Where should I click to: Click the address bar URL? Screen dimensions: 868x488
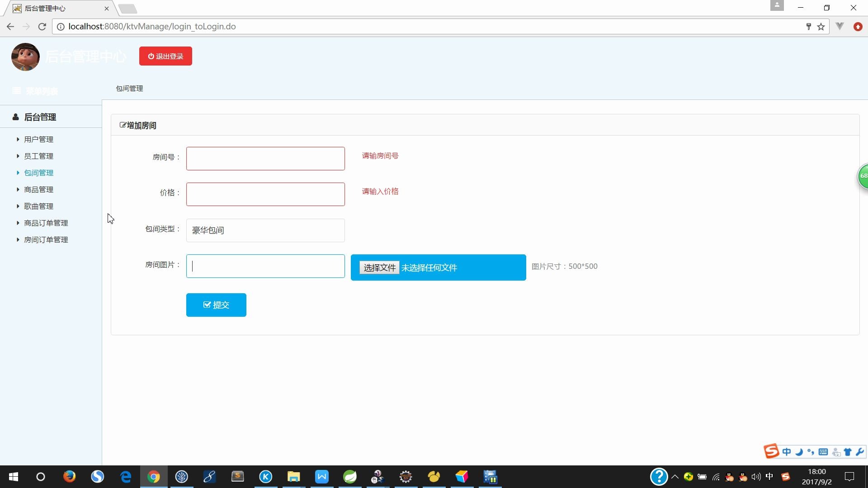tap(152, 27)
